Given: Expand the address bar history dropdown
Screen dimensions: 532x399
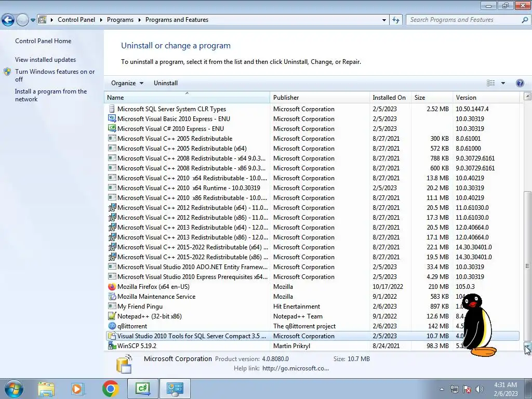Looking at the screenshot, I should click(384, 20).
